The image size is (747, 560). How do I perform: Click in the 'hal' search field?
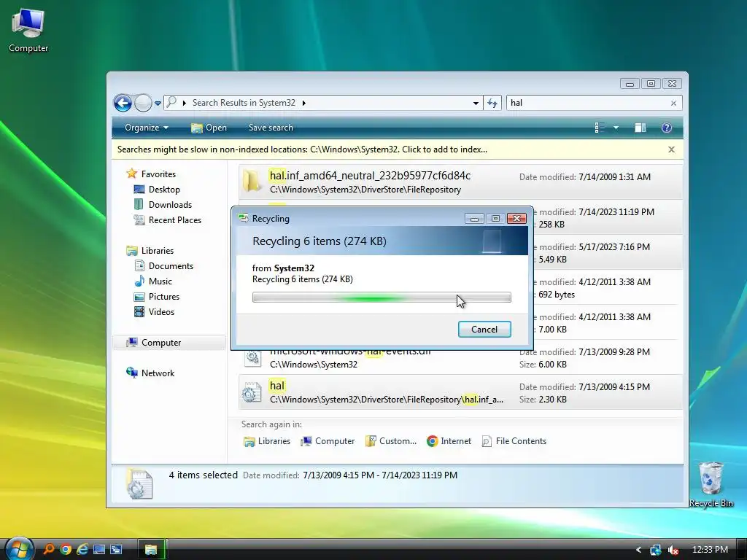click(x=587, y=103)
